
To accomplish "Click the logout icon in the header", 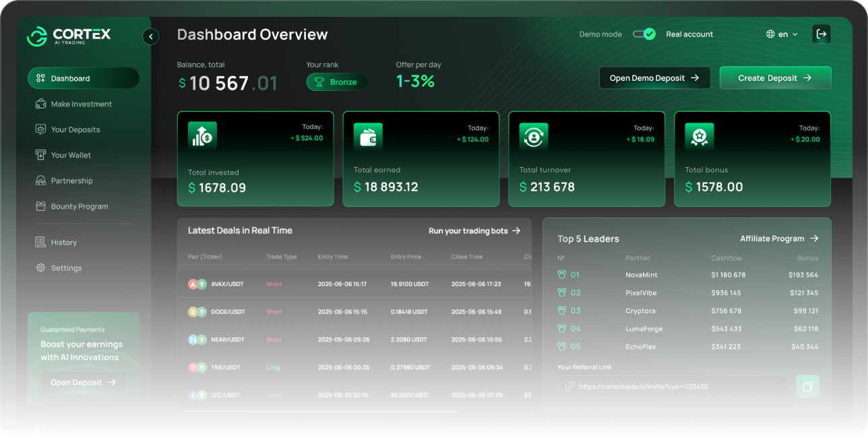I will click(821, 34).
